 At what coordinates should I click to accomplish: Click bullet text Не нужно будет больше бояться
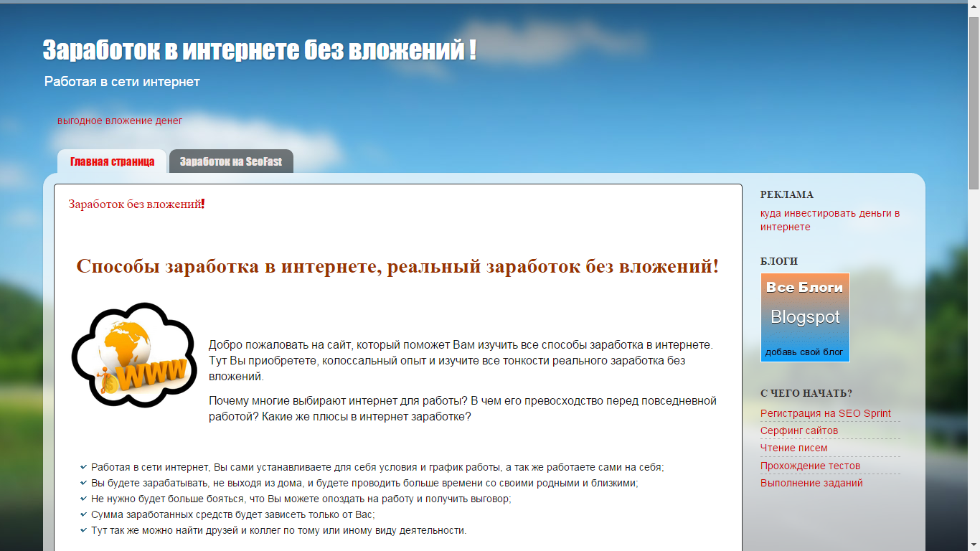click(301, 499)
